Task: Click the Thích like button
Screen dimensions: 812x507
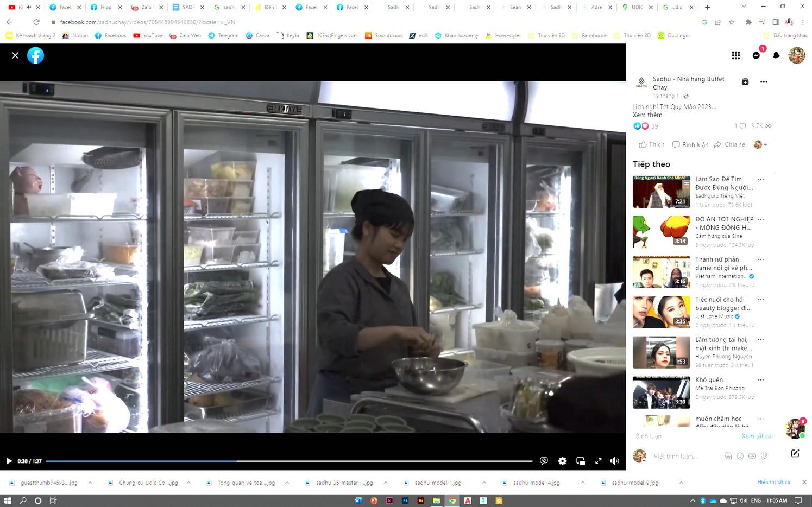Action: pos(651,144)
